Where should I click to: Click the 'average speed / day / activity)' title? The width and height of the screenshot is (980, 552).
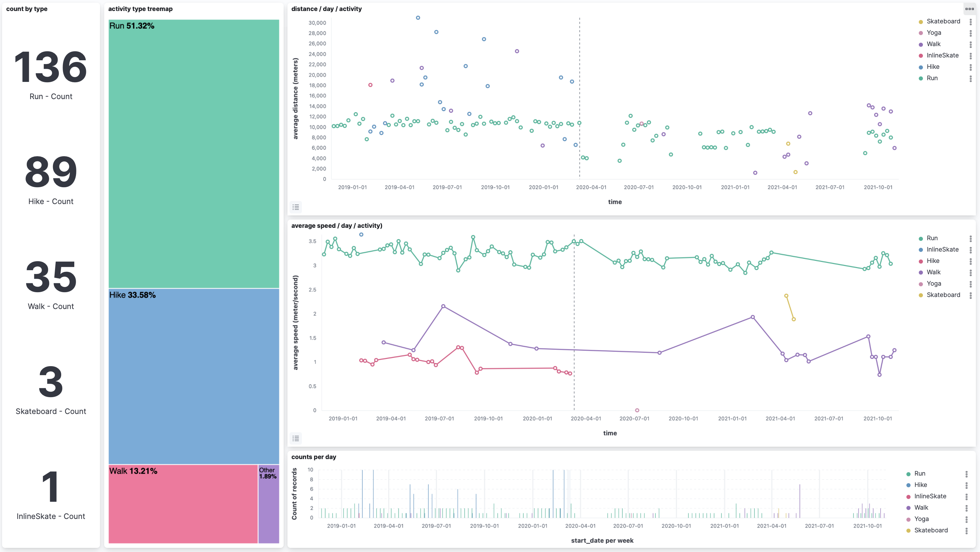click(x=337, y=226)
